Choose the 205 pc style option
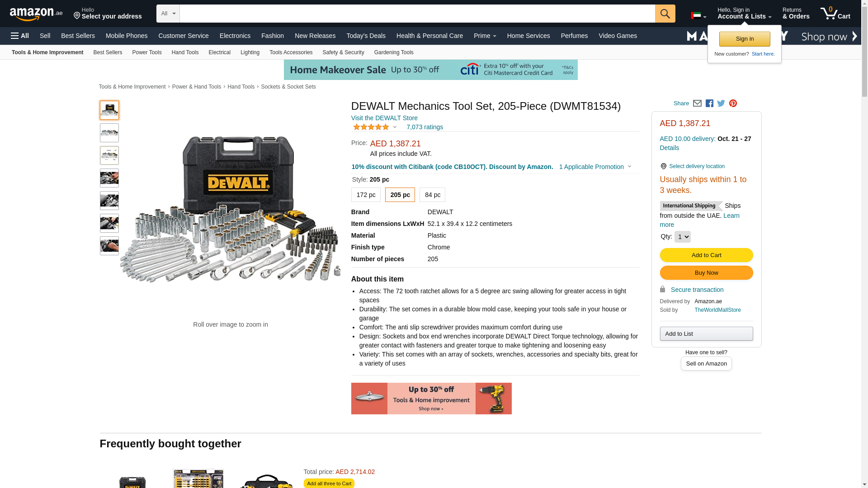This screenshot has height=488, width=868. tap(400, 195)
